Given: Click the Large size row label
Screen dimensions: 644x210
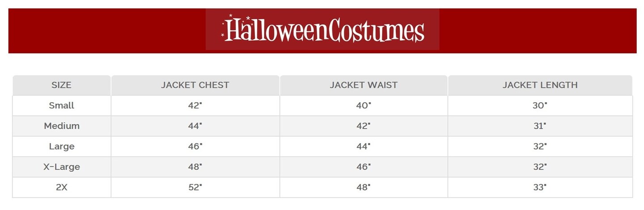Looking at the screenshot, I should click(62, 147).
